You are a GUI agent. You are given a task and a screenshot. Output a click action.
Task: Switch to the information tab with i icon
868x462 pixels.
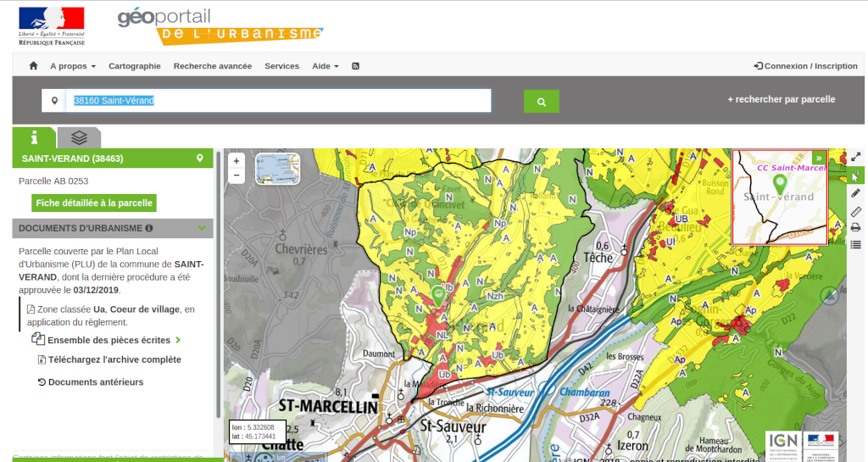point(34,137)
